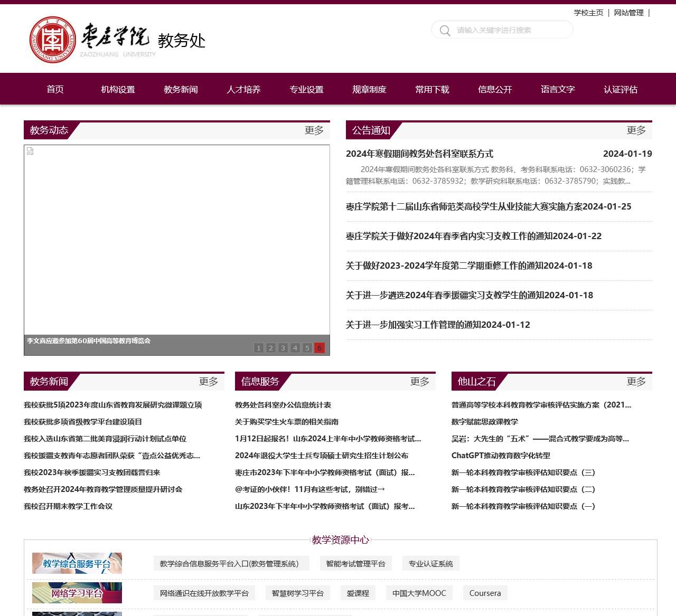The image size is (676, 616).
Task: Select carousel slide indicator 3
Action: click(x=283, y=348)
